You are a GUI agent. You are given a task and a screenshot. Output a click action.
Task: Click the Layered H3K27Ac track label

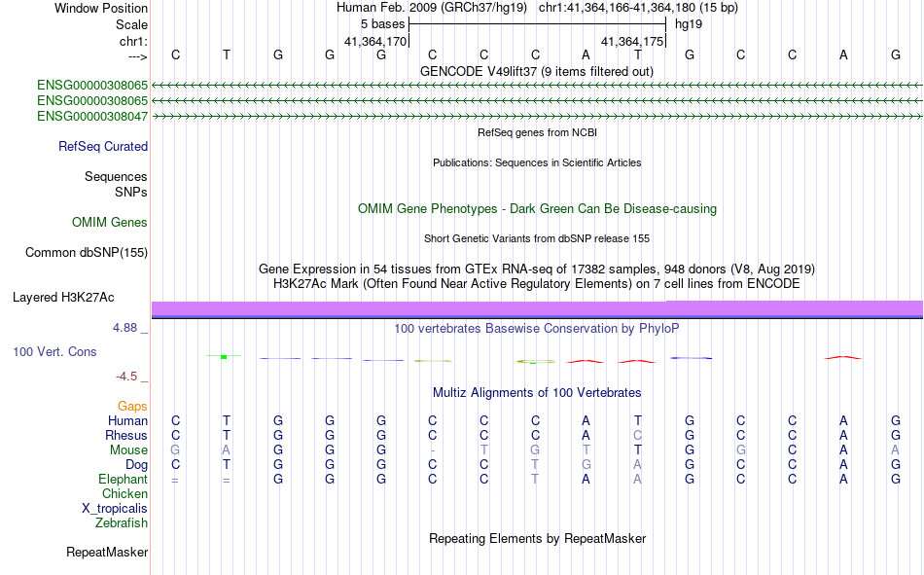tap(63, 298)
